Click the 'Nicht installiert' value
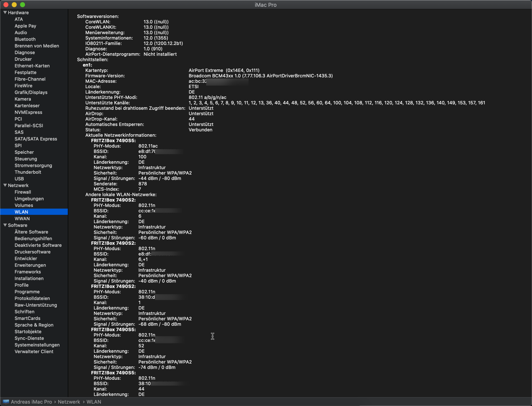 click(160, 54)
